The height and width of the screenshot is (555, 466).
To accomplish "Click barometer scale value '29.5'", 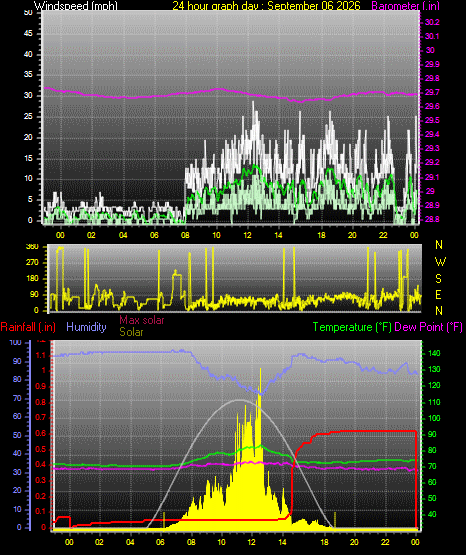I will pyautogui.click(x=432, y=120).
